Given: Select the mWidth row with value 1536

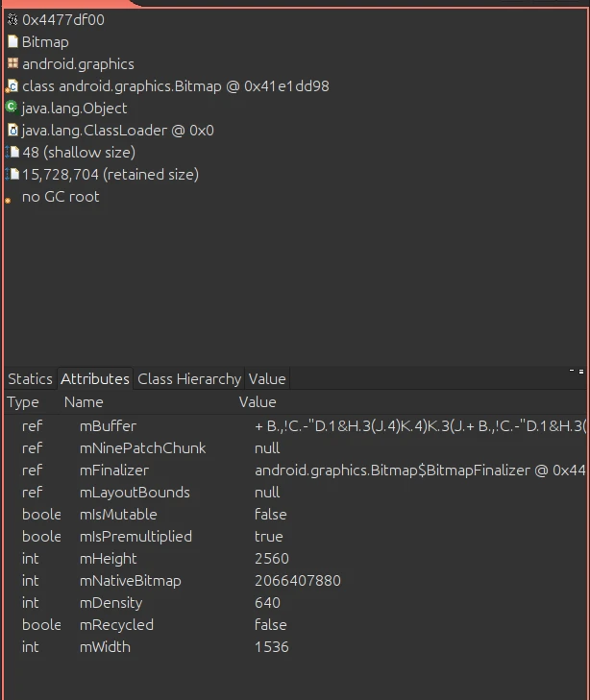Looking at the screenshot, I should (x=105, y=646).
